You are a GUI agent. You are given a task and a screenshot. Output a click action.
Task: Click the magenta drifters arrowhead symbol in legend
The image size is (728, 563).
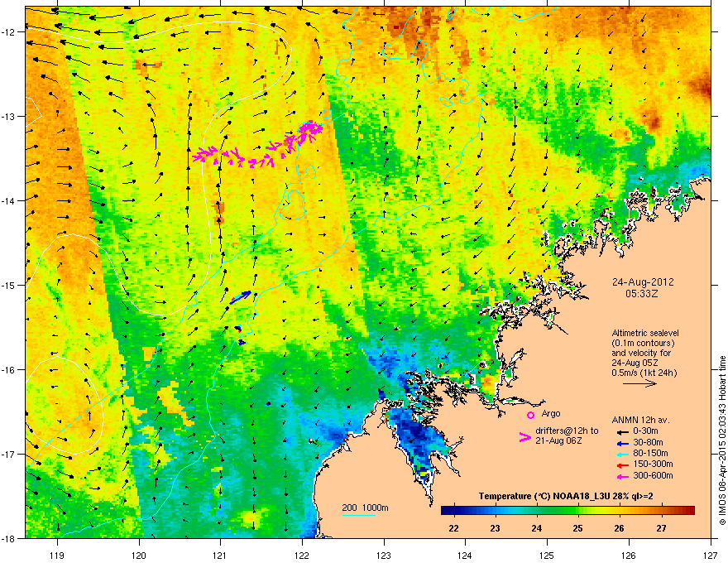click(x=524, y=437)
